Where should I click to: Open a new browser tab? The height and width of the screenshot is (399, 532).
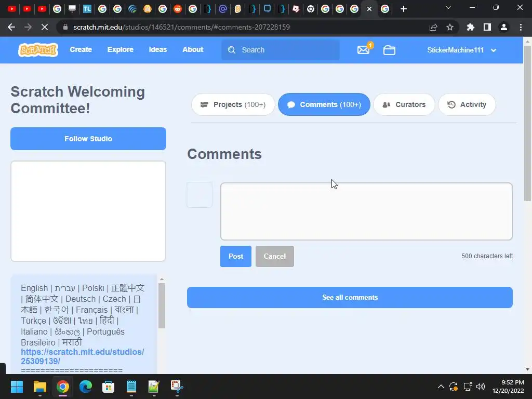[403, 9]
